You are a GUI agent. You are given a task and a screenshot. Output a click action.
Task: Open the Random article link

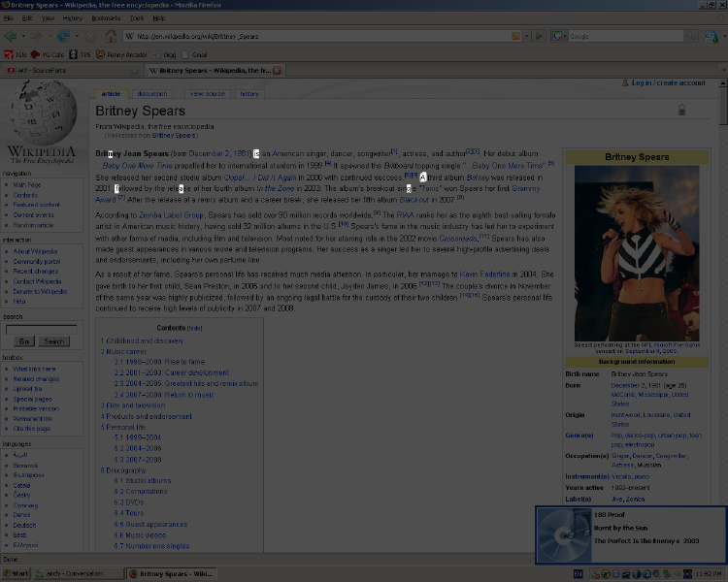point(33,225)
